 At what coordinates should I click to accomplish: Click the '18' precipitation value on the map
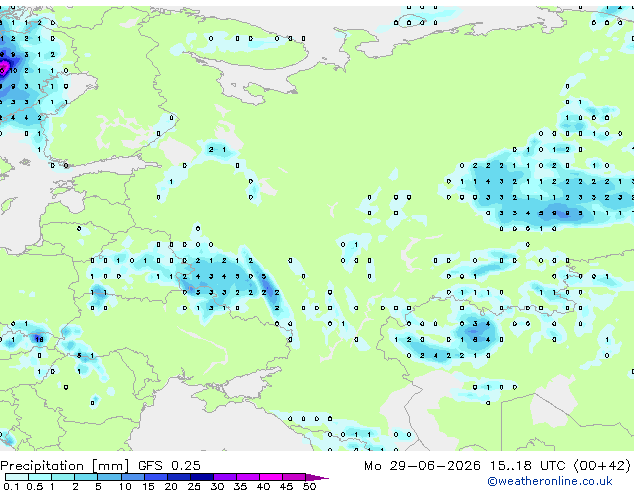[39, 340]
